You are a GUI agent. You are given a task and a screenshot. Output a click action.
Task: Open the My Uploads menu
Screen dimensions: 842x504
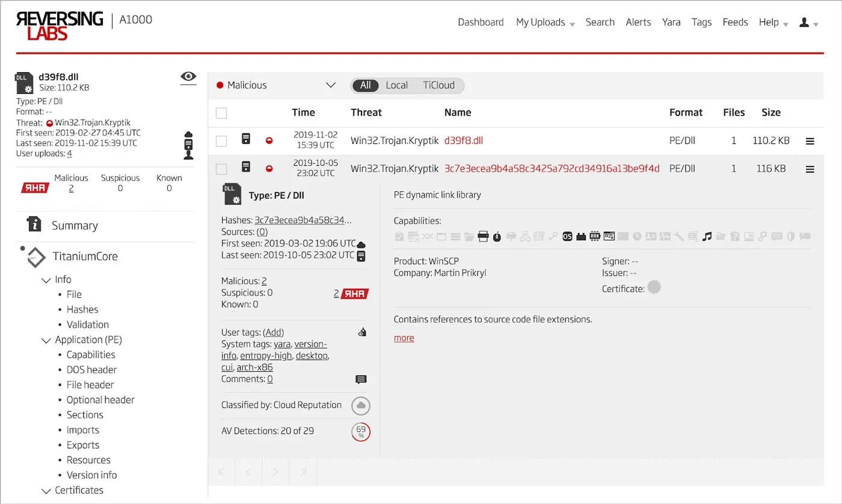(541, 22)
